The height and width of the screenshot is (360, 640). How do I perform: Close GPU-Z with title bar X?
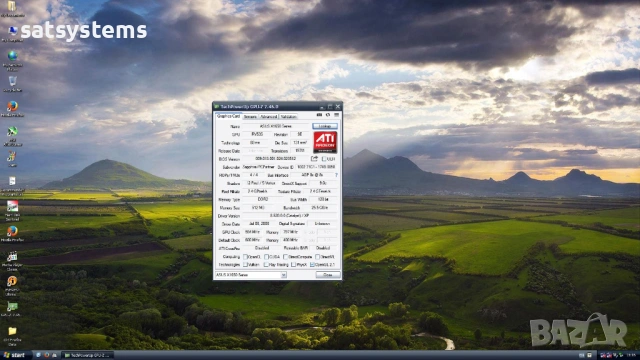pyautogui.click(x=338, y=107)
